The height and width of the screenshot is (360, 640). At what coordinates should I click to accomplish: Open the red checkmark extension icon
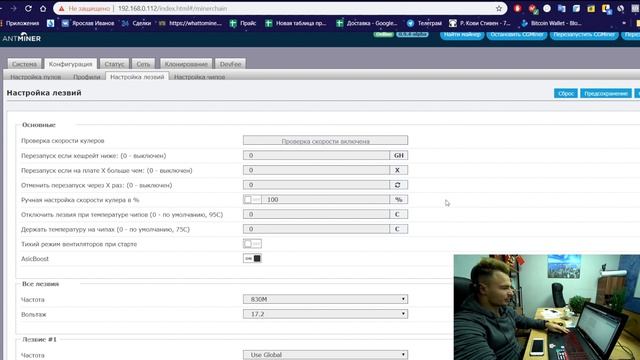point(533,8)
